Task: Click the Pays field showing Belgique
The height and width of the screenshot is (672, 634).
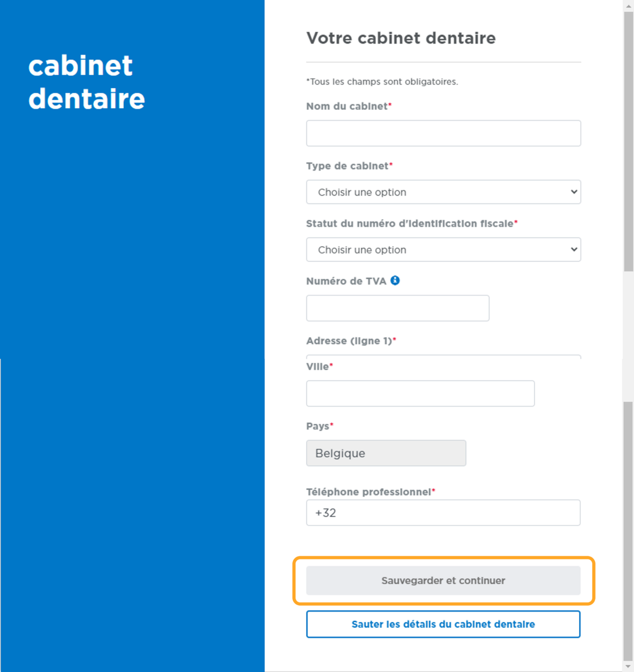Action: pyautogui.click(x=386, y=453)
